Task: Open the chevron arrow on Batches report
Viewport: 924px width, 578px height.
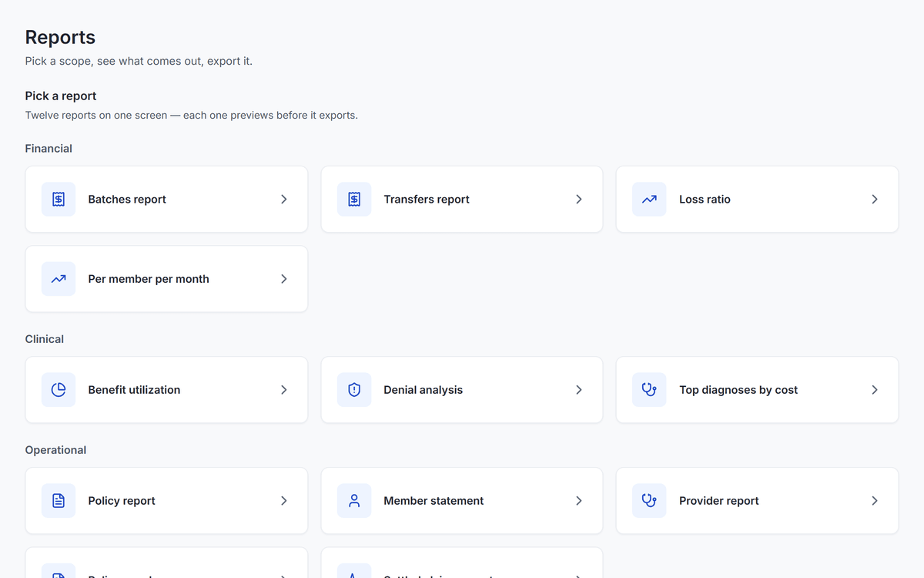Action: [284, 199]
